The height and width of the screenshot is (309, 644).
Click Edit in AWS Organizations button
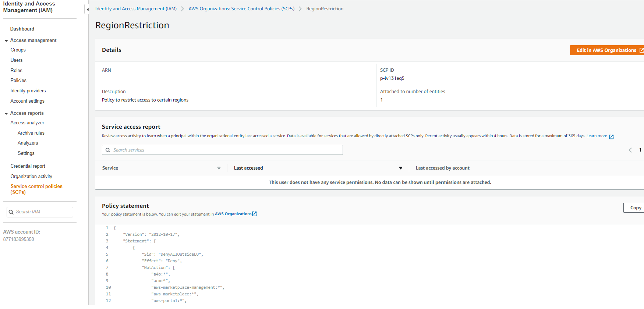607,50
